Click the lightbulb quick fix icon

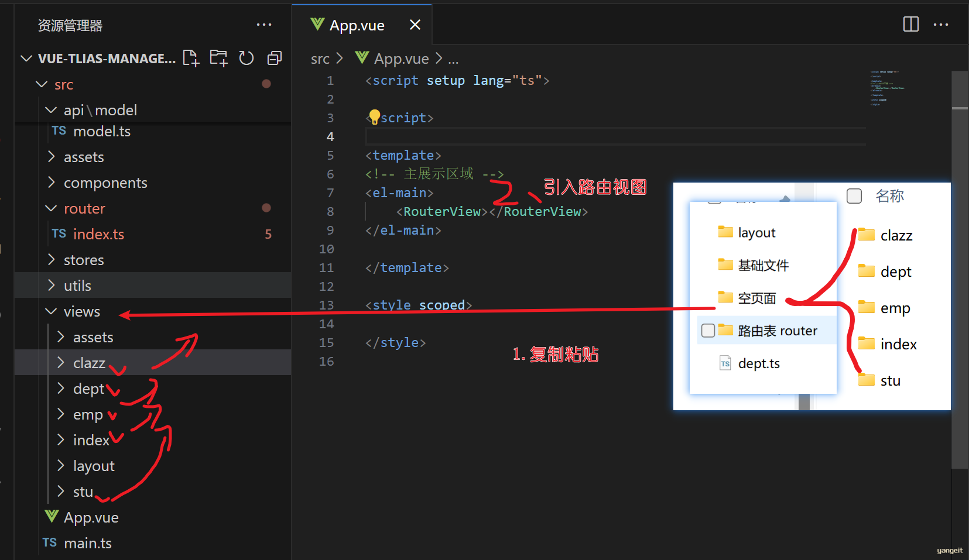tap(375, 116)
